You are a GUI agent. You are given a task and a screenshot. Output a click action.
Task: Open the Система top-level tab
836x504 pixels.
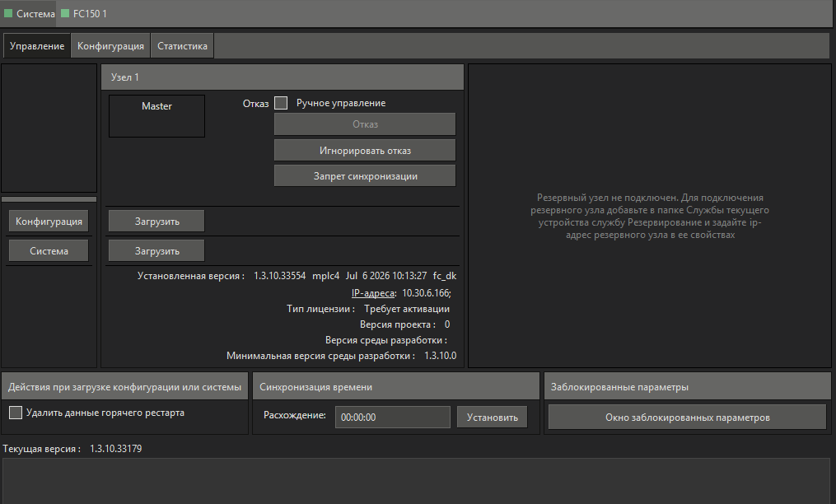click(x=30, y=14)
